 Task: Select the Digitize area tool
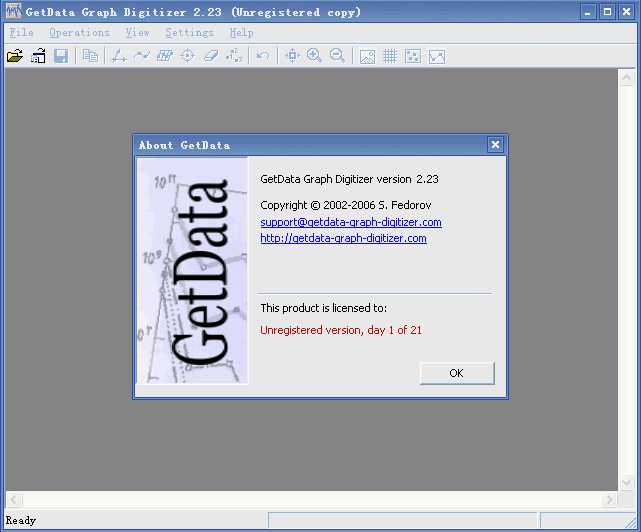[165, 56]
